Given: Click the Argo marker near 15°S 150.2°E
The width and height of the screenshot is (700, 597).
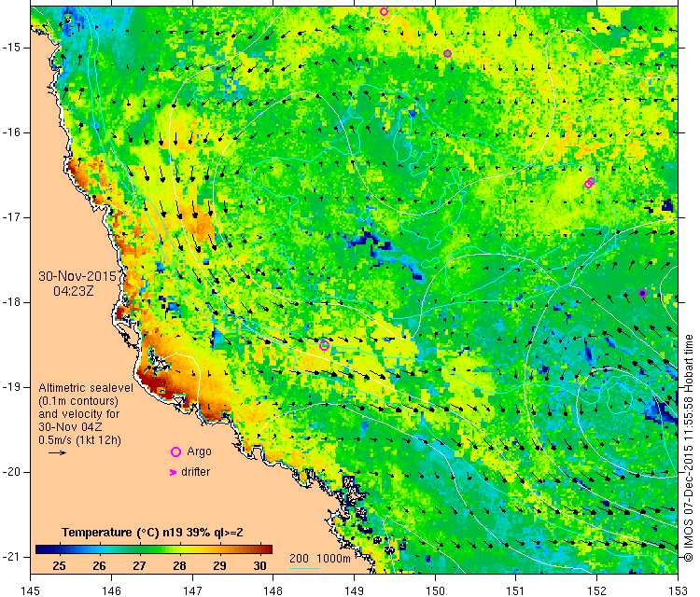Looking at the screenshot, I should pos(447,53).
